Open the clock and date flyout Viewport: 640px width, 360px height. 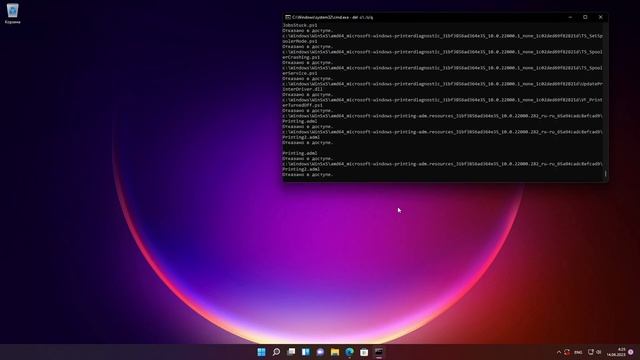tap(616, 352)
